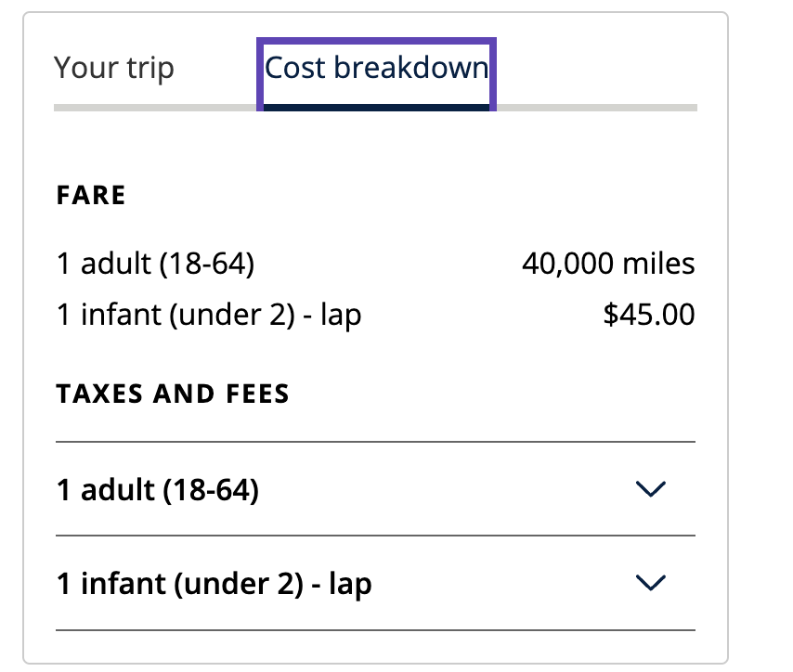793x672 pixels.
Task: Click the word trip in the first tab
Action: pos(150,70)
